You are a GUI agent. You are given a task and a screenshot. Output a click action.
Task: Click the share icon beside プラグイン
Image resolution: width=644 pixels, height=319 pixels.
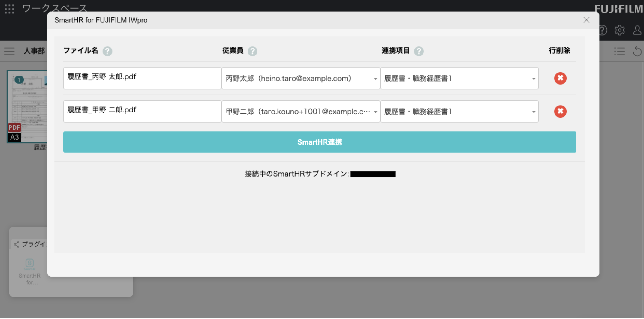(x=16, y=245)
